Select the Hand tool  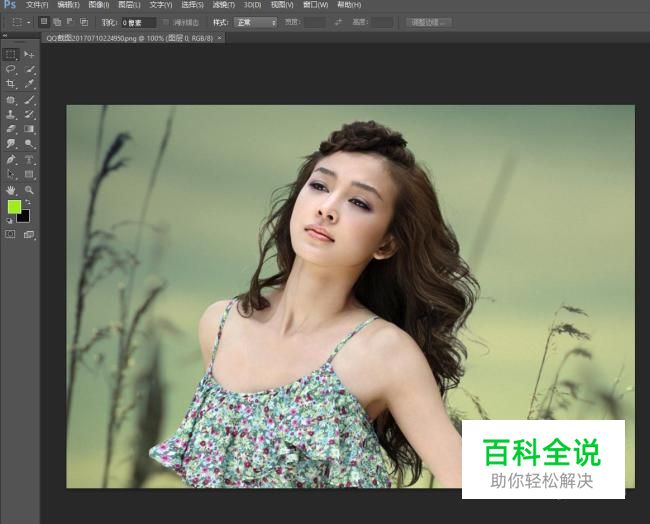click(10, 190)
